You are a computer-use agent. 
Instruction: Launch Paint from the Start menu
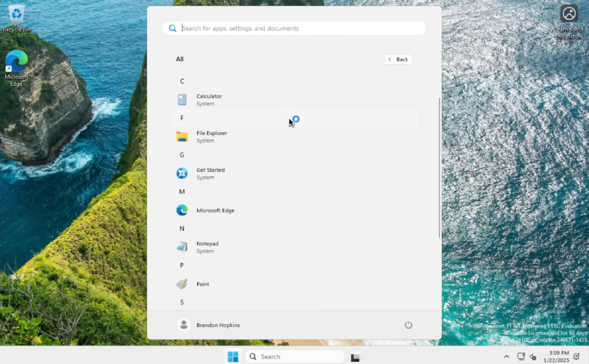(202, 283)
